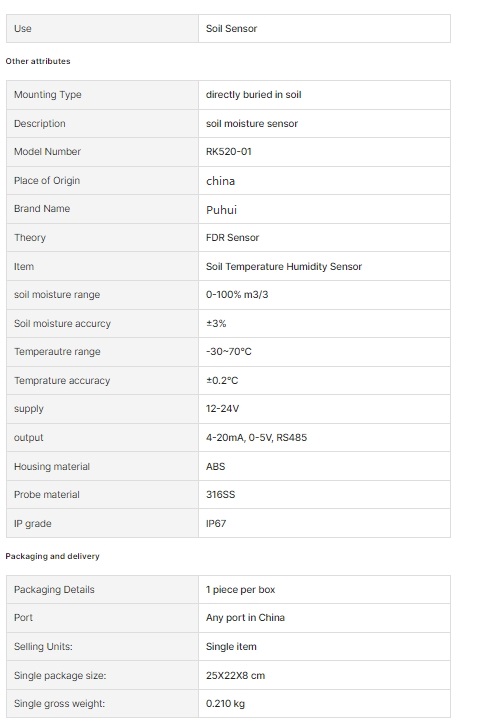Select the '4-20mA, 0-5V, RS485' output value
479x726 pixels.
coord(256,438)
